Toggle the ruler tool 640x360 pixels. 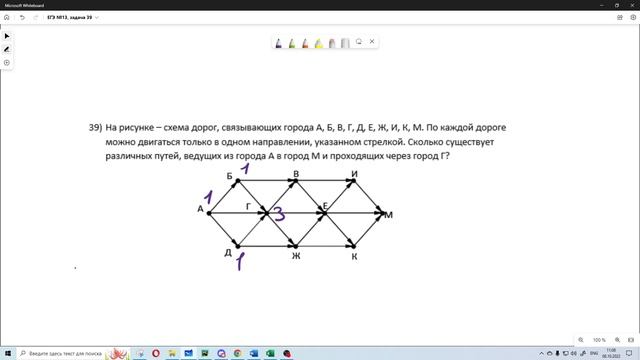345,43
